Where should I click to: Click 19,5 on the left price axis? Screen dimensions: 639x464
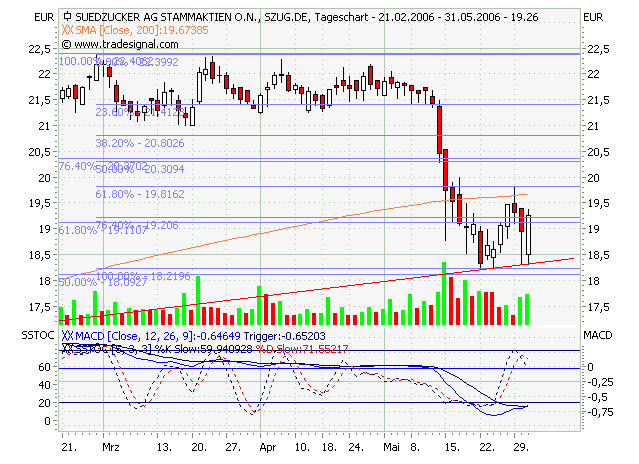(40, 203)
